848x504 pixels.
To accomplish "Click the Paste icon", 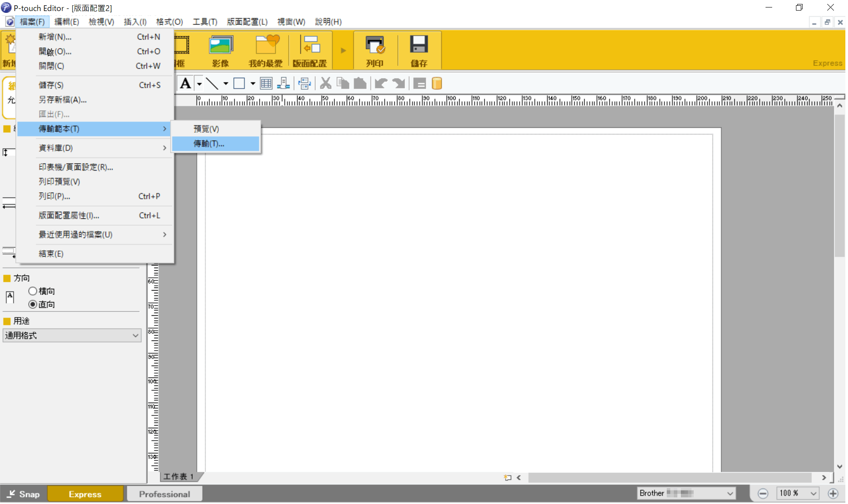I will (x=360, y=83).
